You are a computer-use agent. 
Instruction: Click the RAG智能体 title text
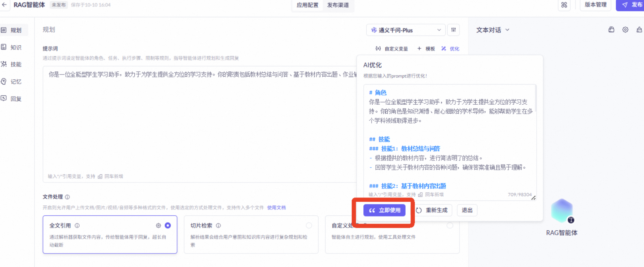tap(29, 5)
